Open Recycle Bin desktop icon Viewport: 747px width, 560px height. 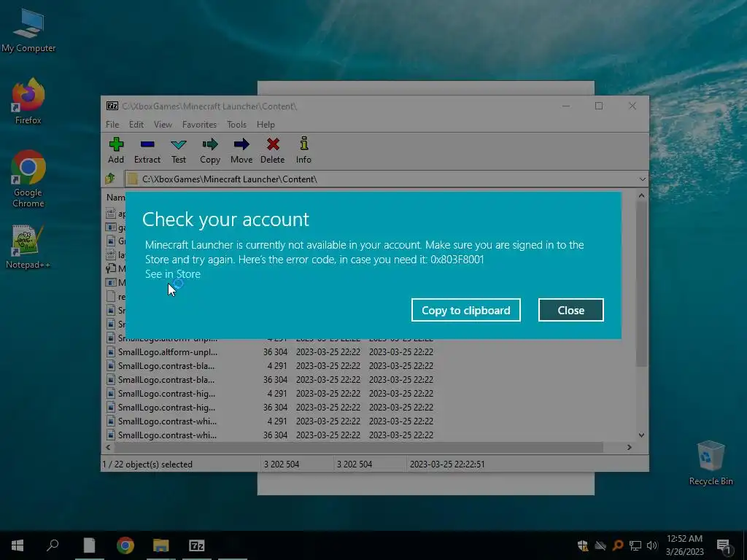pyautogui.click(x=711, y=463)
